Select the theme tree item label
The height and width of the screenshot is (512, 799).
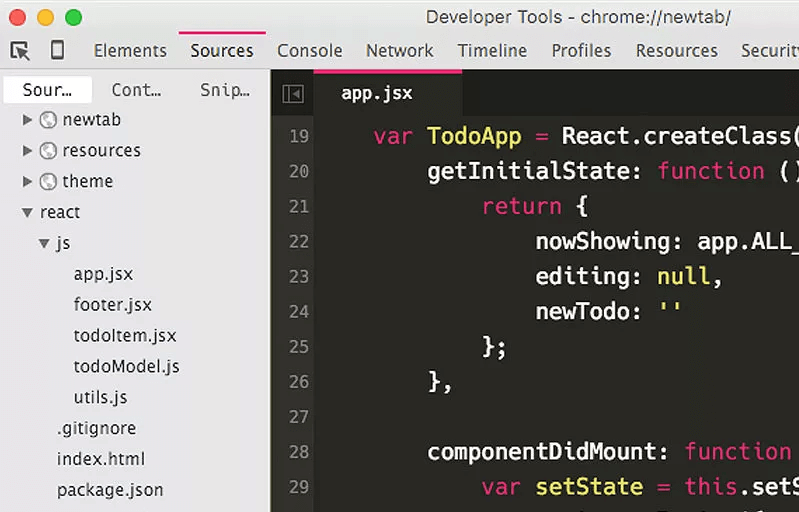pos(88,181)
